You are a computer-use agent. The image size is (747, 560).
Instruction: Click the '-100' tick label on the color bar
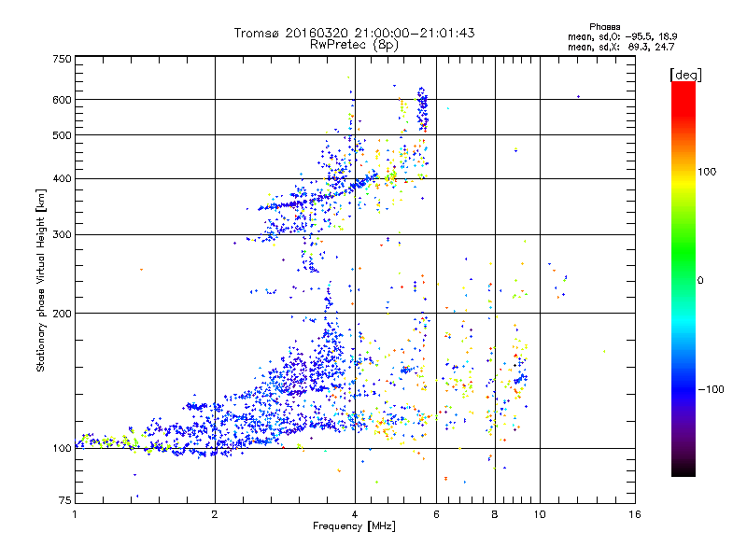click(712, 389)
